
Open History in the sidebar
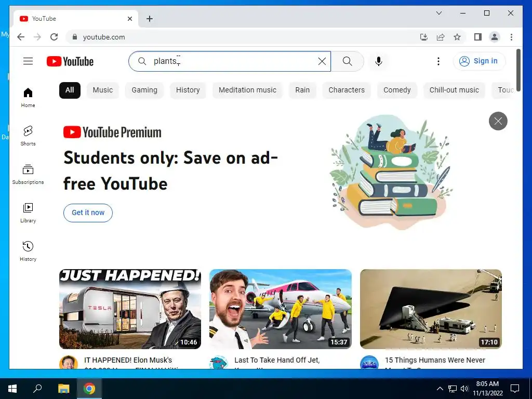point(28,251)
